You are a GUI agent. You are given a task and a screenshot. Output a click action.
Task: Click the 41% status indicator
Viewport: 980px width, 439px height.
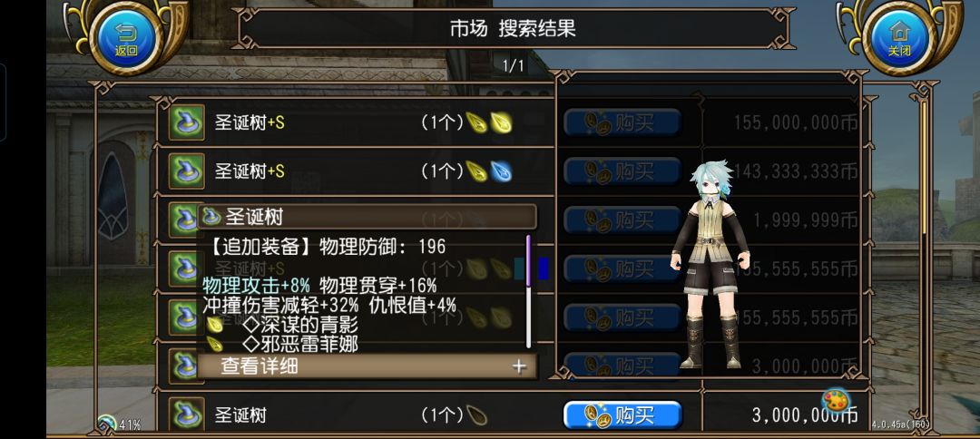[119, 424]
